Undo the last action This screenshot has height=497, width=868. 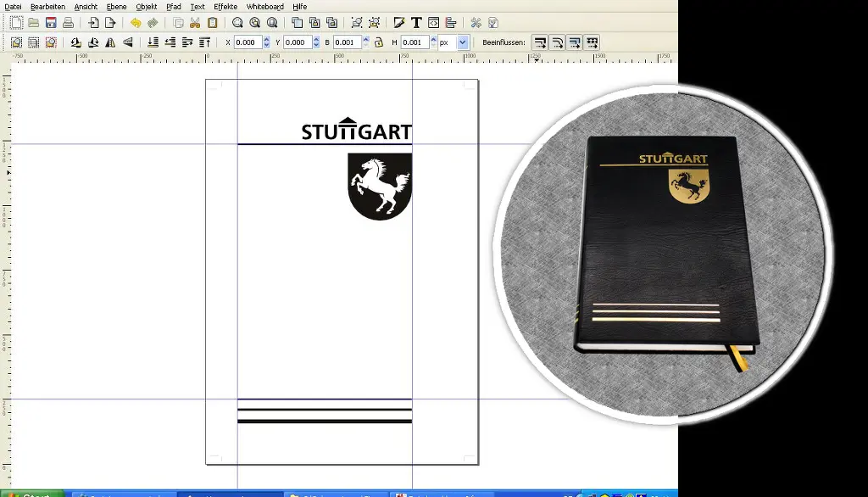[x=136, y=23]
